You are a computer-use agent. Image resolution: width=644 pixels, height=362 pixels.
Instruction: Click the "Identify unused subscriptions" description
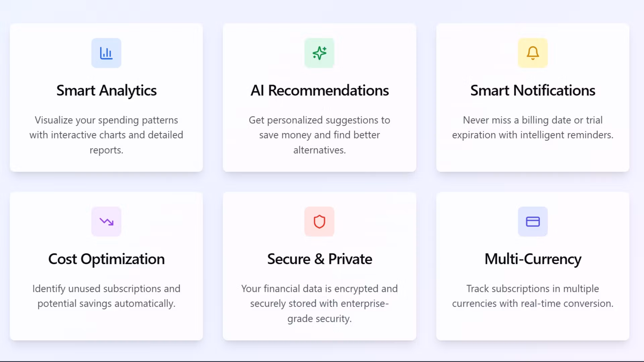pos(106,296)
